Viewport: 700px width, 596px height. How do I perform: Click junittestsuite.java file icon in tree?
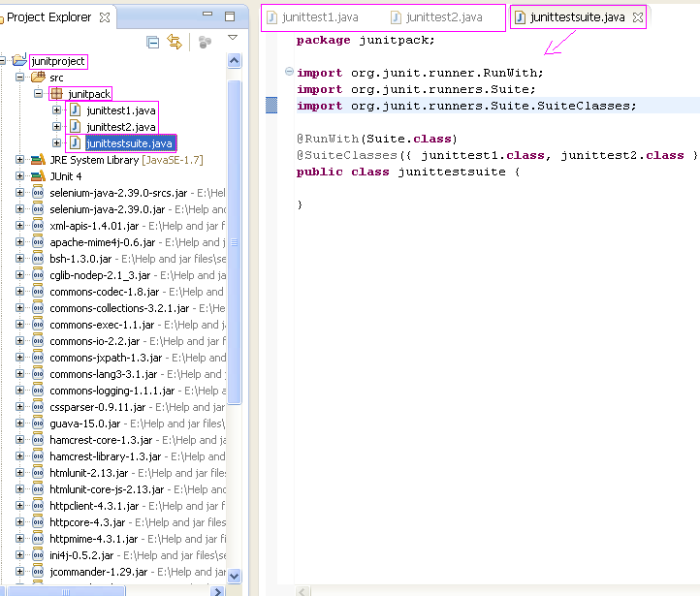click(76, 143)
